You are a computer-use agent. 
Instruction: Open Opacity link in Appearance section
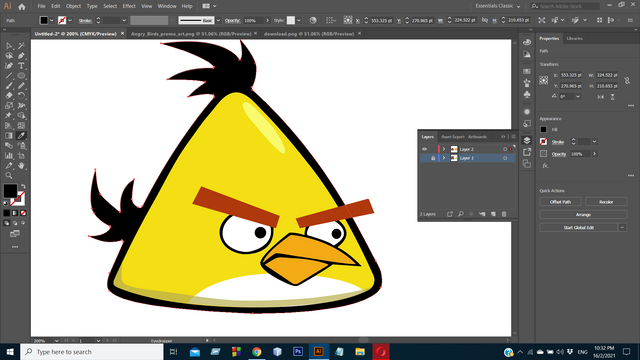point(559,154)
